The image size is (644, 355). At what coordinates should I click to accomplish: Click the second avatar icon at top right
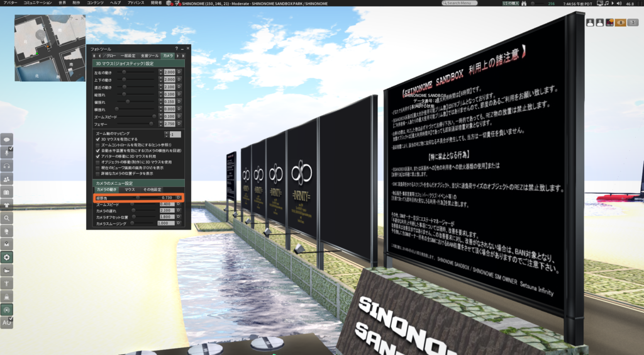tap(599, 23)
